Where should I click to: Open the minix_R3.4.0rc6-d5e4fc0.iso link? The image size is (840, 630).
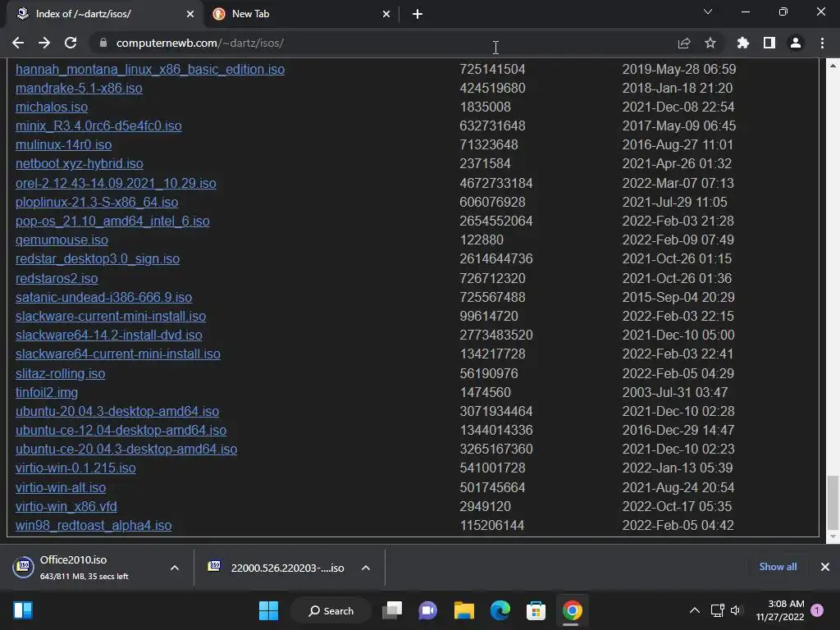(x=98, y=126)
